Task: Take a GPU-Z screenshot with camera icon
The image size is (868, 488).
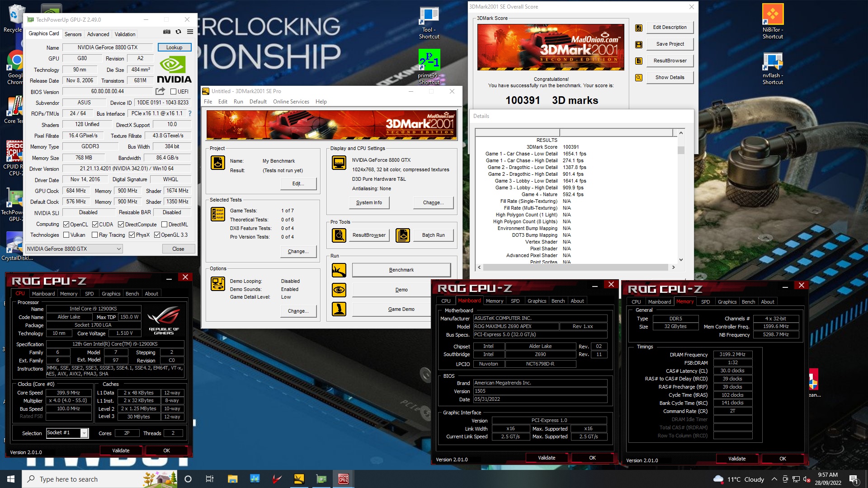Action: point(167,32)
